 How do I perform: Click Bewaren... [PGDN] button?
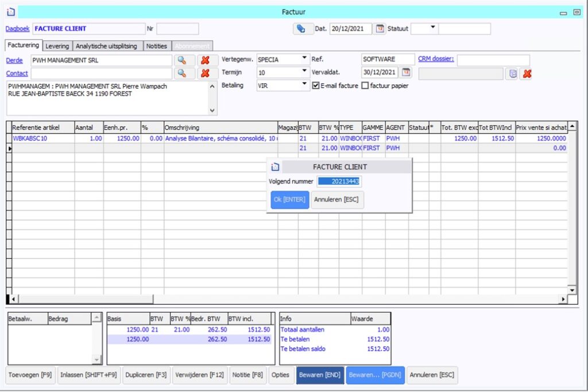coord(375,375)
